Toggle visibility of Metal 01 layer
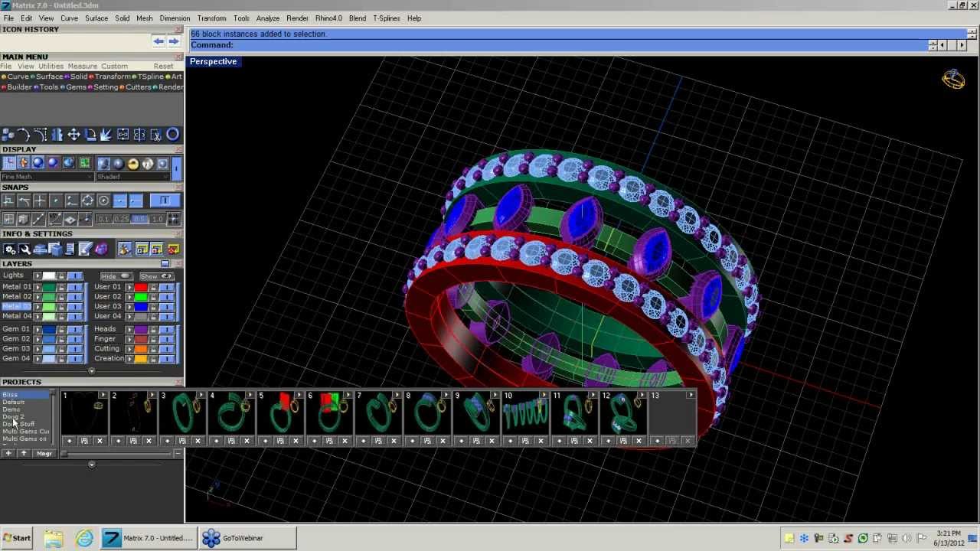 point(75,287)
